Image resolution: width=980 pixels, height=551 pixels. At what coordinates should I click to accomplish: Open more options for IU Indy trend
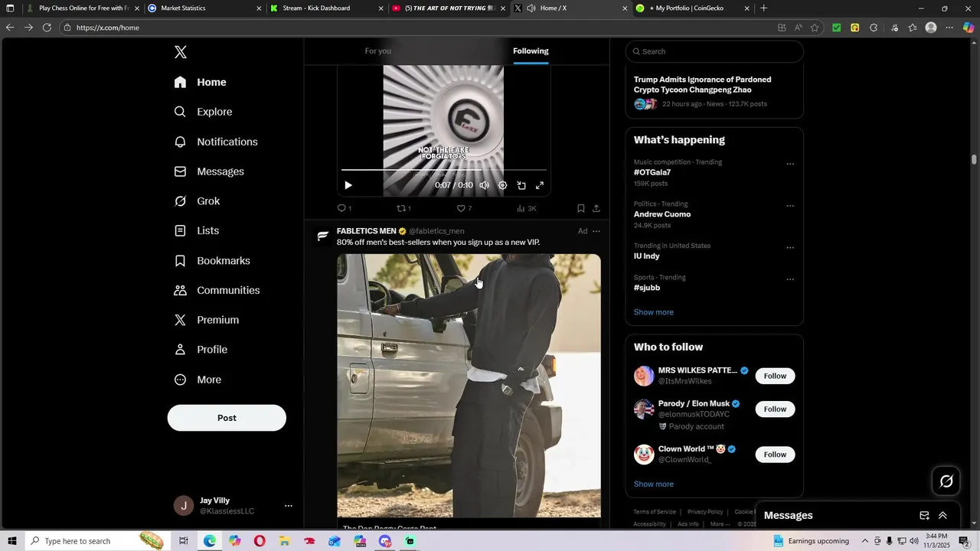point(790,248)
